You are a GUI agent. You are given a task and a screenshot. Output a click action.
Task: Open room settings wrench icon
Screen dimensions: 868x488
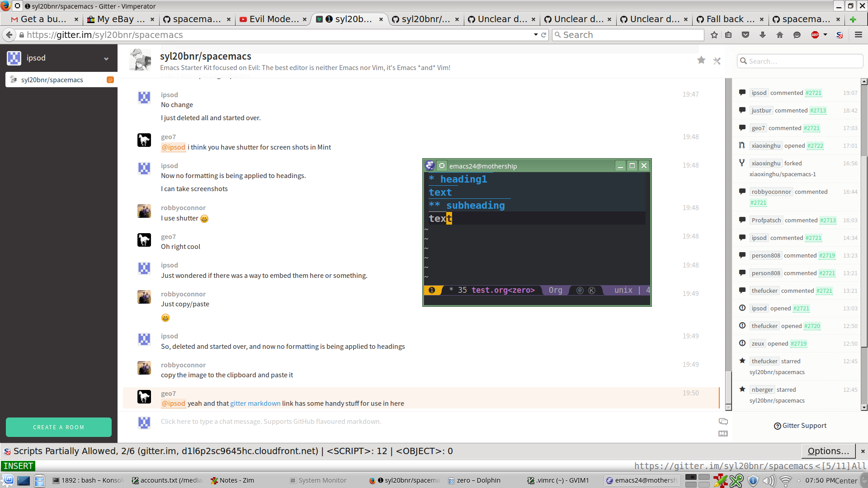tap(717, 61)
